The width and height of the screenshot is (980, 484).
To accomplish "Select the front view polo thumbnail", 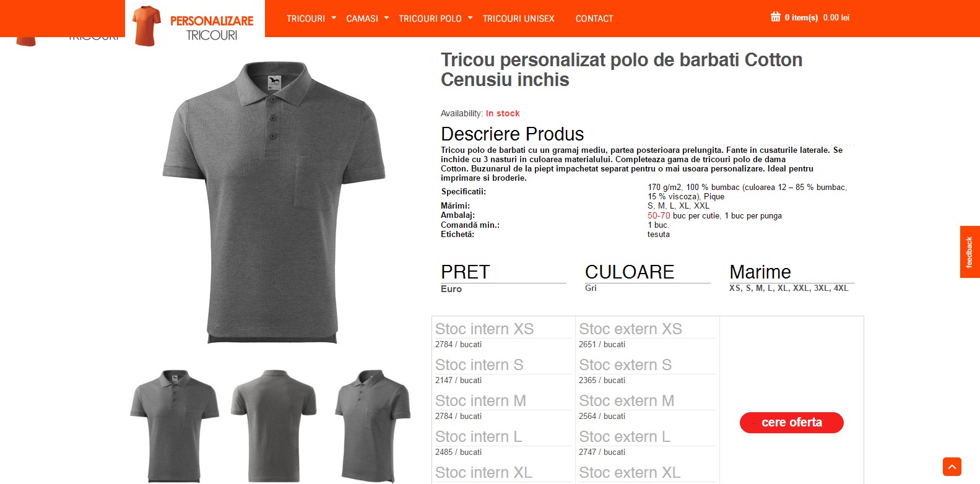I will tap(175, 426).
